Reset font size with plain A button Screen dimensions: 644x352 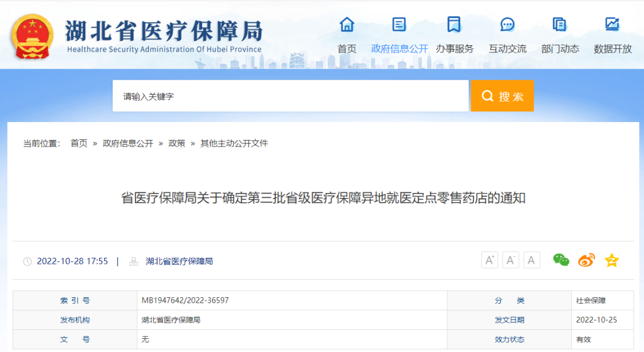point(531,260)
